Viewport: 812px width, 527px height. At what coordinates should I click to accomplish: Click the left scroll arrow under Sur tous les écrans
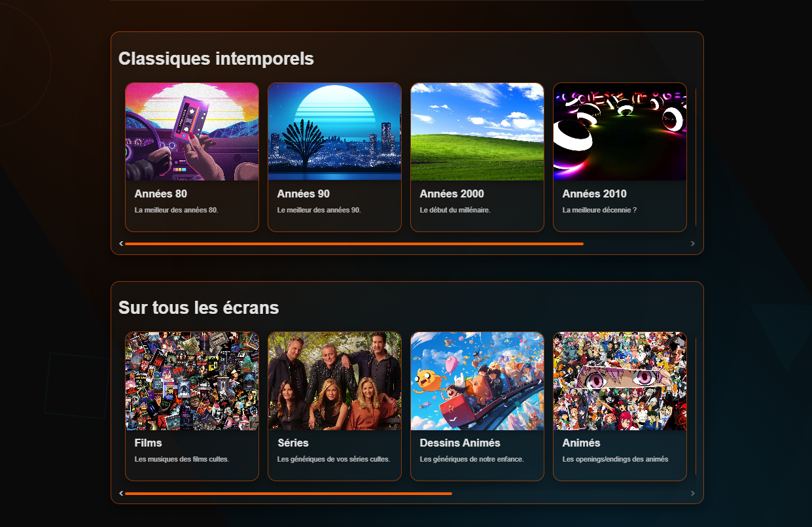click(121, 493)
